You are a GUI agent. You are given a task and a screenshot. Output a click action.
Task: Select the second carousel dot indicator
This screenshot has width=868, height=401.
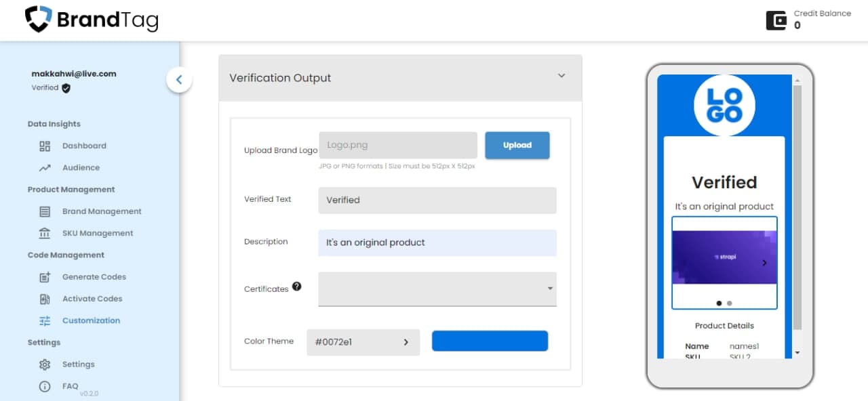coord(730,303)
